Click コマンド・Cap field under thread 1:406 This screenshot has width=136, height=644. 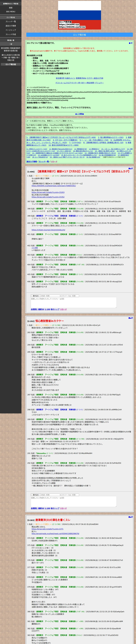(70, 296)
